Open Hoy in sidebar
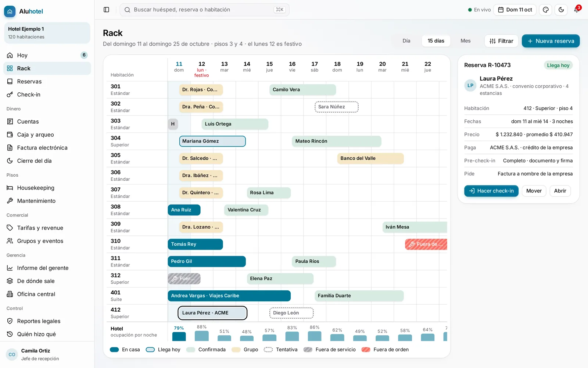The width and height of the screenshot is (588, 368). click(47, 55)
